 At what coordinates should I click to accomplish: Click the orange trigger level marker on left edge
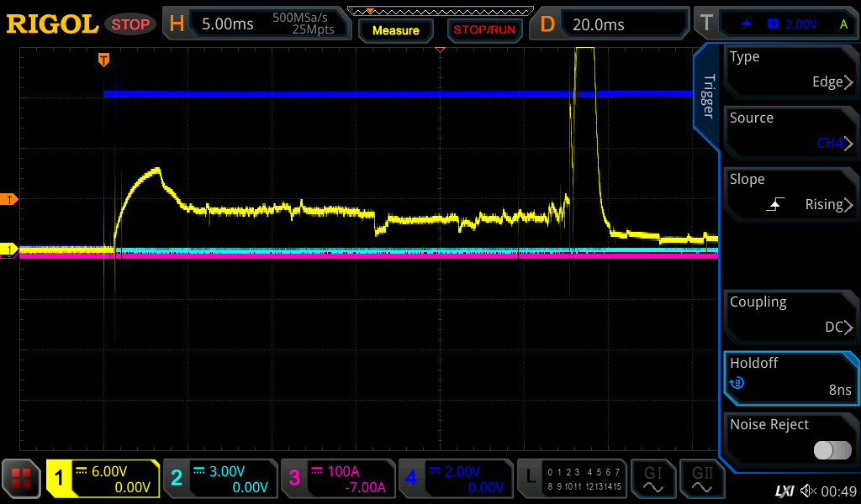[11, 199]
